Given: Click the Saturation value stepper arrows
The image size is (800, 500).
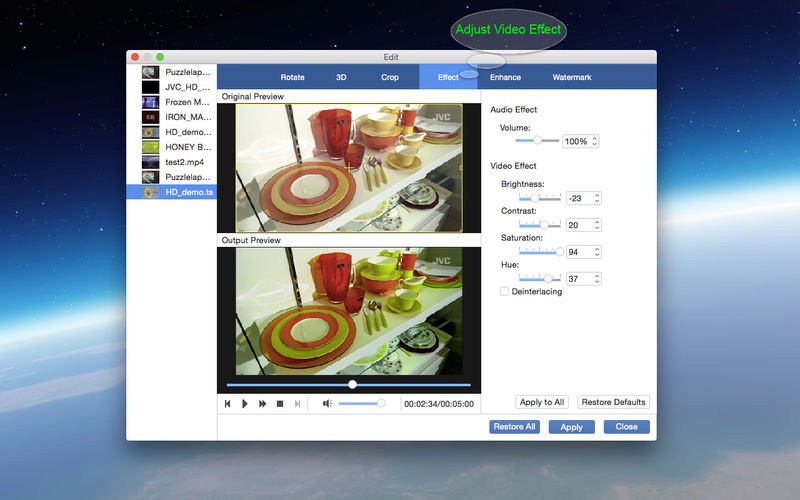Looking at the screenshot, I should click(597, 252).
